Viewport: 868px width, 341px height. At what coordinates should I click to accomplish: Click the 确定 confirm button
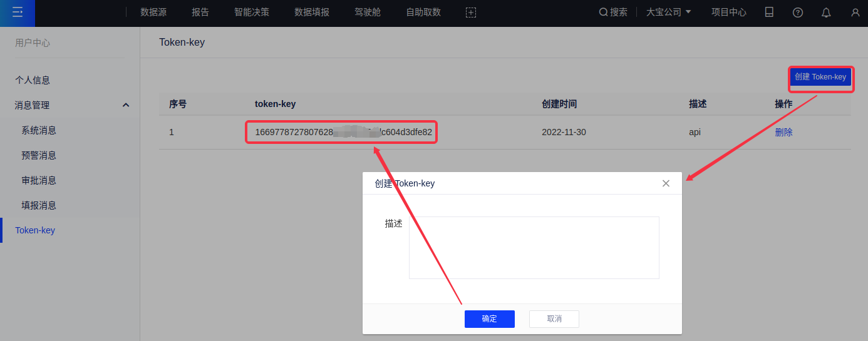point(489,319)
